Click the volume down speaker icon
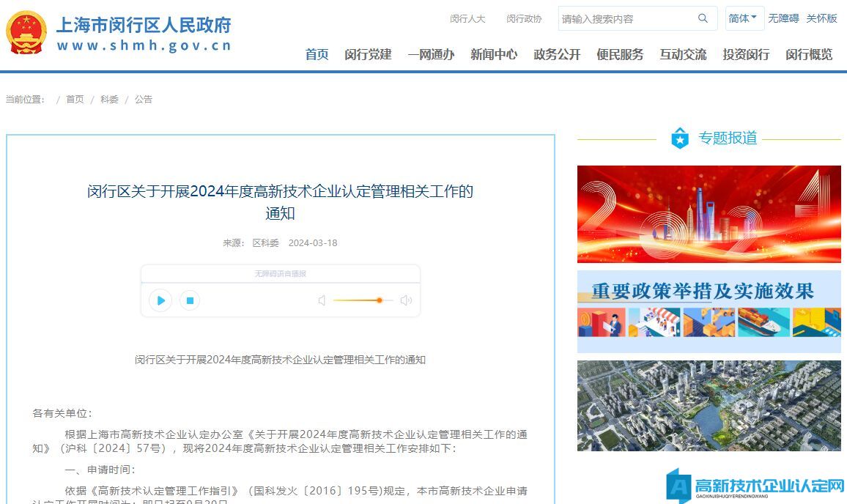Image resolution: width=847 pixels, height=504 pixels. click(x=322, y=300)
